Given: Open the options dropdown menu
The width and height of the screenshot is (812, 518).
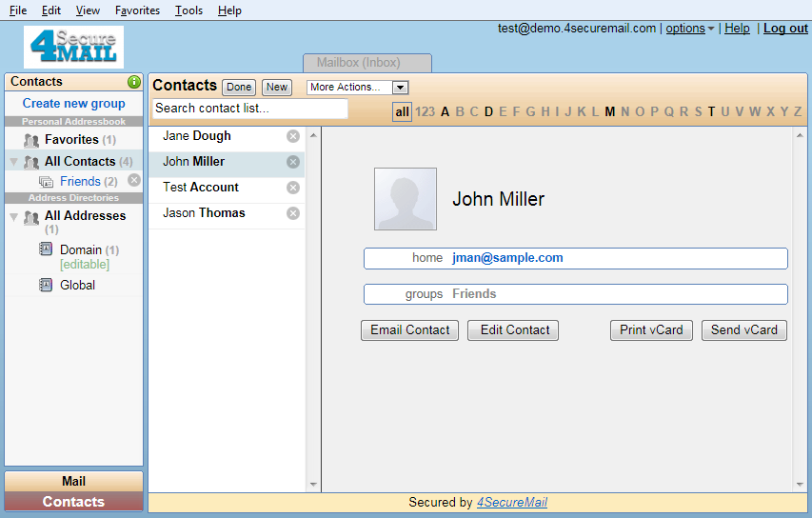Looking at the screenshot, I should [690, 29].
